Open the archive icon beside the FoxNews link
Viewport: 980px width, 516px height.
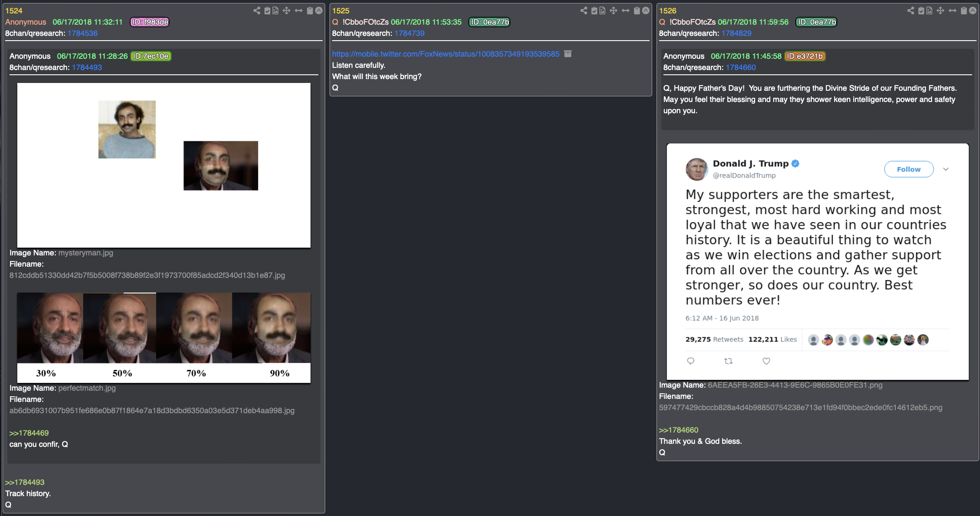click(x=568, y=54)
